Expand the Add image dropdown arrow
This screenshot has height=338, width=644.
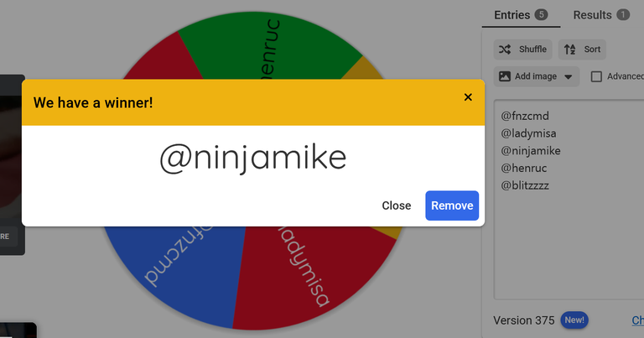(568, 77)
